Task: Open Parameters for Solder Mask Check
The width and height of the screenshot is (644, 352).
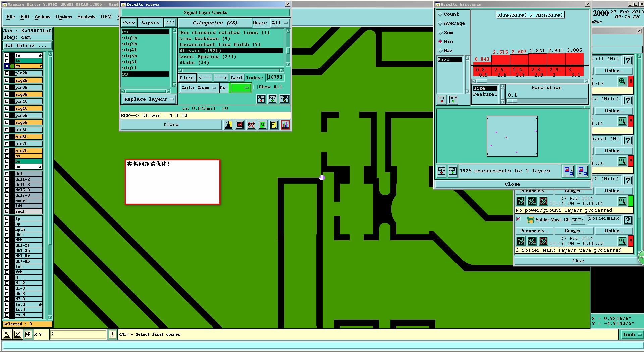Action: [x=534, y=231]
